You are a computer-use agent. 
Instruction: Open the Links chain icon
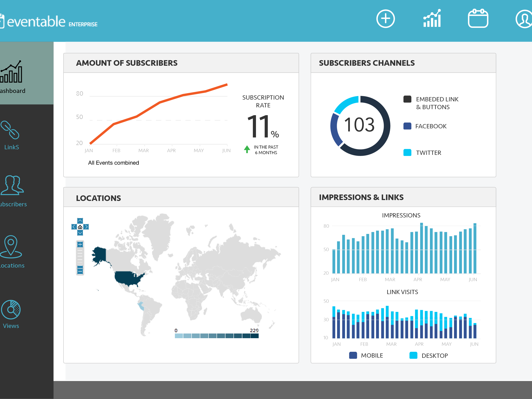pyautogui.click(x=10, y=130)
